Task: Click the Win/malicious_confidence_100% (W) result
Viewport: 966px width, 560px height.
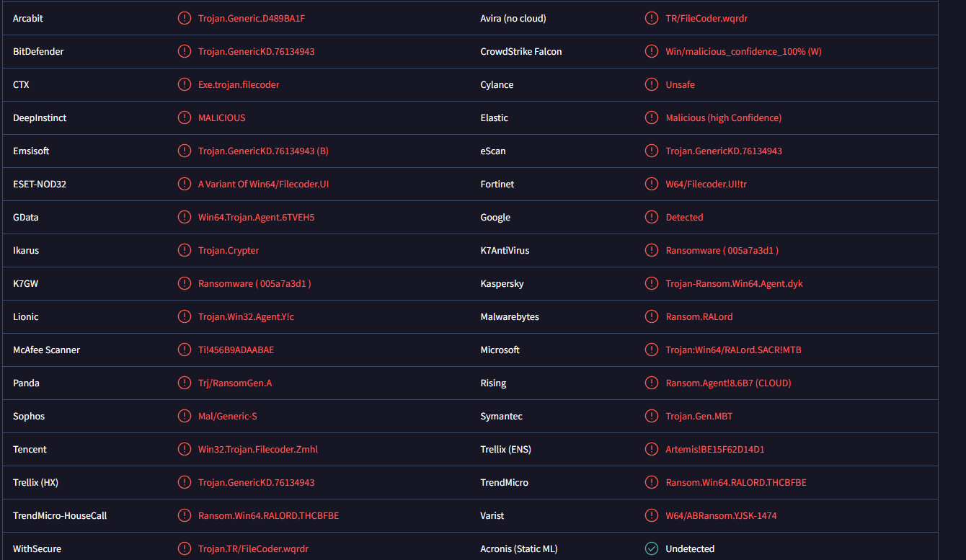Action: (744, 51)
